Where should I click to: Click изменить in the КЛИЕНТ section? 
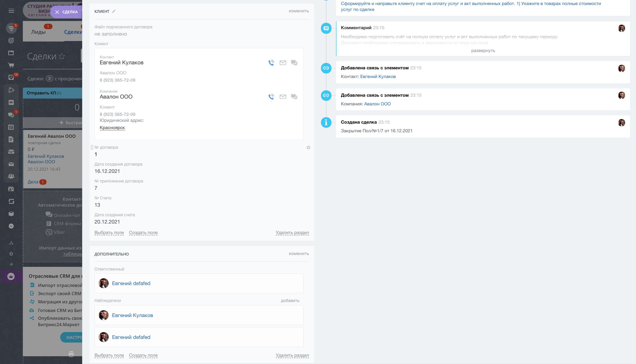[x=299, y=11]
